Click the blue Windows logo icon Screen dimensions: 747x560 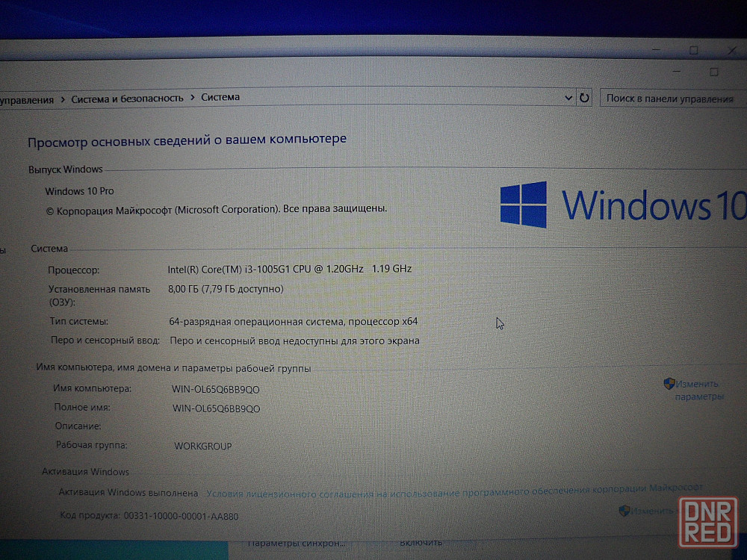(523, 205)
